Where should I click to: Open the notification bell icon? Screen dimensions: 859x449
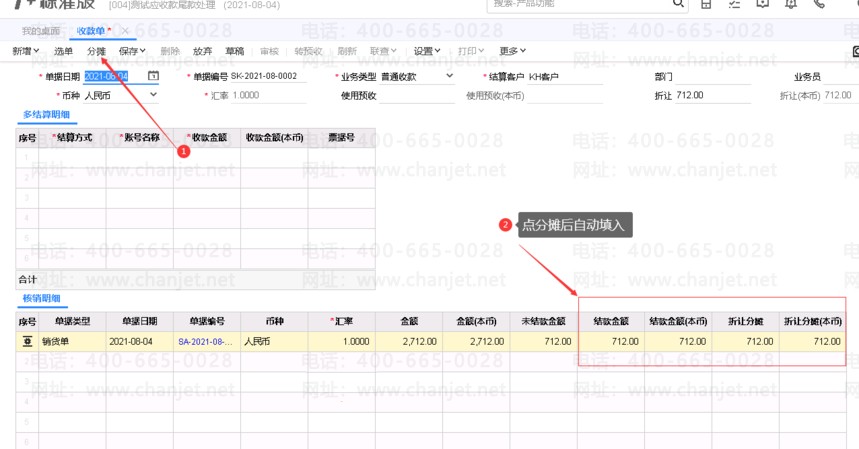791,3
